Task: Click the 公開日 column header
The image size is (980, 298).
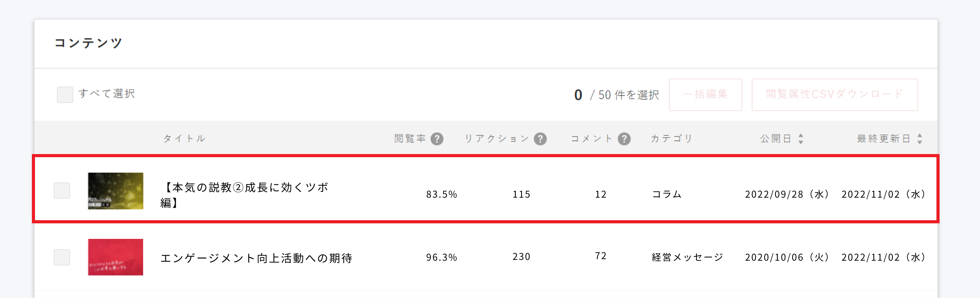Action: pos(776,139)
